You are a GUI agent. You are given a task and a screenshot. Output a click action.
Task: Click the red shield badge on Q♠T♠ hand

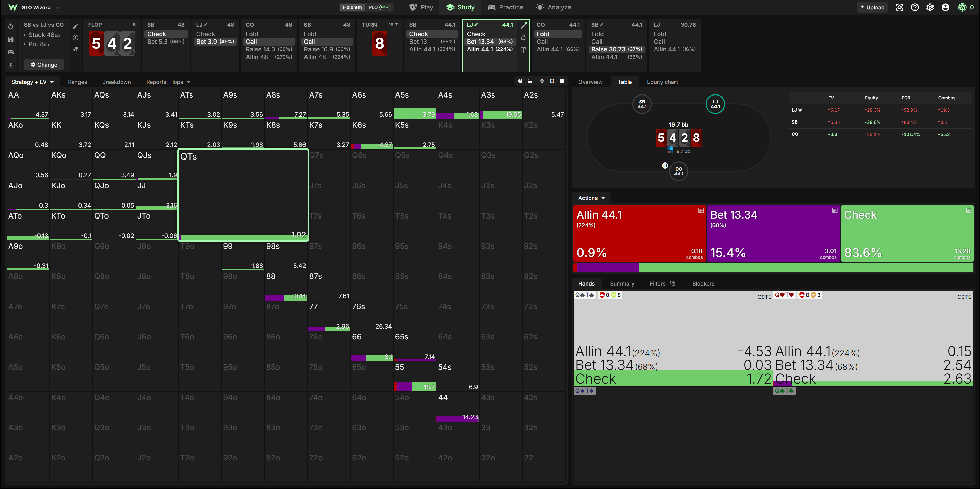602,295
